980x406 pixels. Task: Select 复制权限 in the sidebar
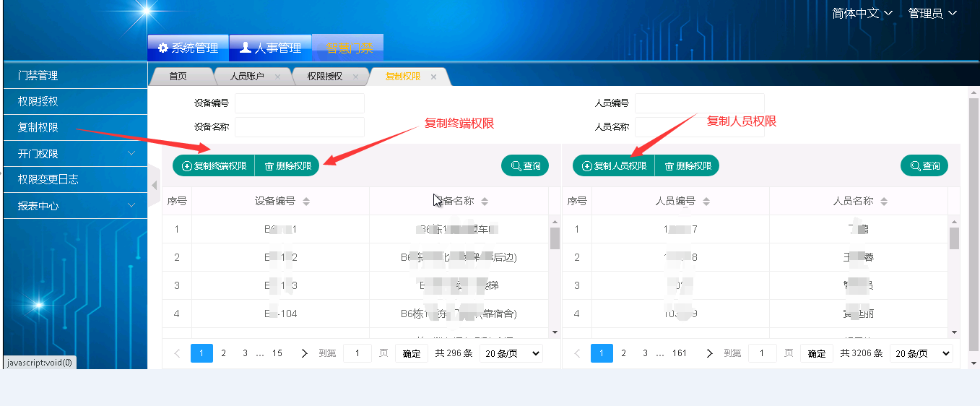click(x=75, y=127)
